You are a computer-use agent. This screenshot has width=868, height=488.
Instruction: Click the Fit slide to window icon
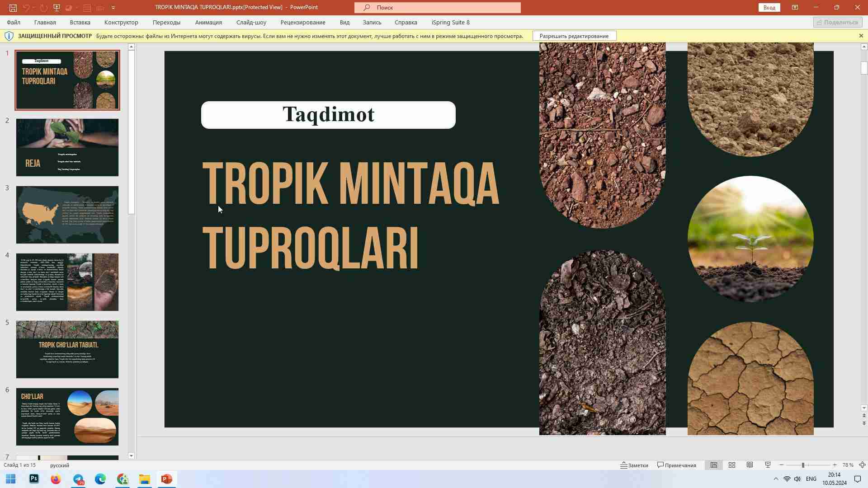(x=862, y=465)
